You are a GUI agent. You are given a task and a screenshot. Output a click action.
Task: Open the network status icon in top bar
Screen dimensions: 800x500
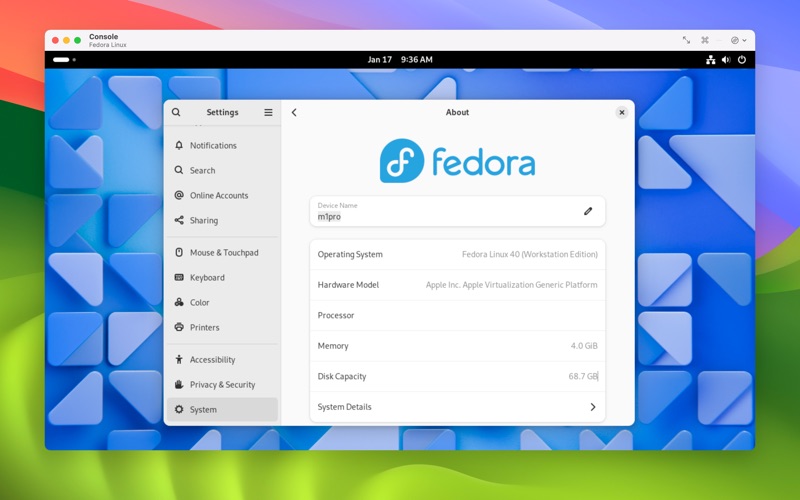711,60
